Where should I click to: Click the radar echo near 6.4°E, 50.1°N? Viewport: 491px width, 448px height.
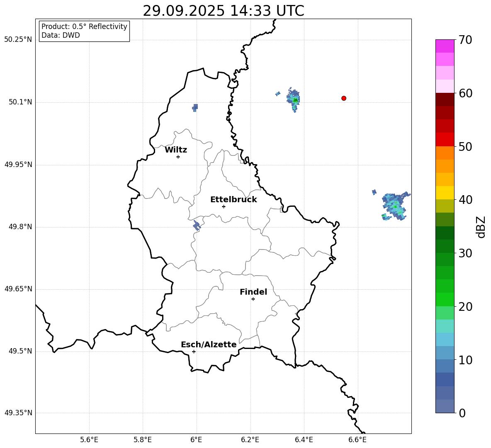click(294, 99)
